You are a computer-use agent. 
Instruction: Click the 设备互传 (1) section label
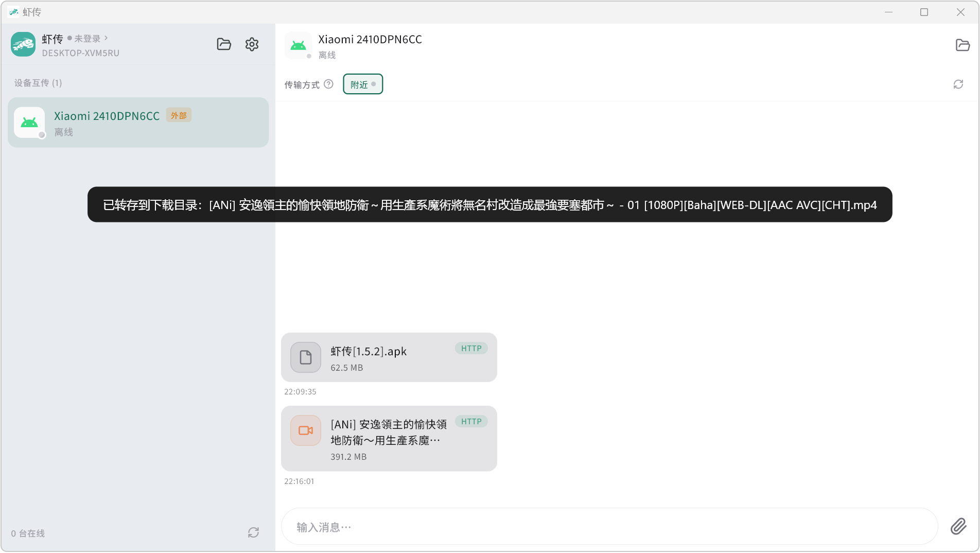point(38,83)
